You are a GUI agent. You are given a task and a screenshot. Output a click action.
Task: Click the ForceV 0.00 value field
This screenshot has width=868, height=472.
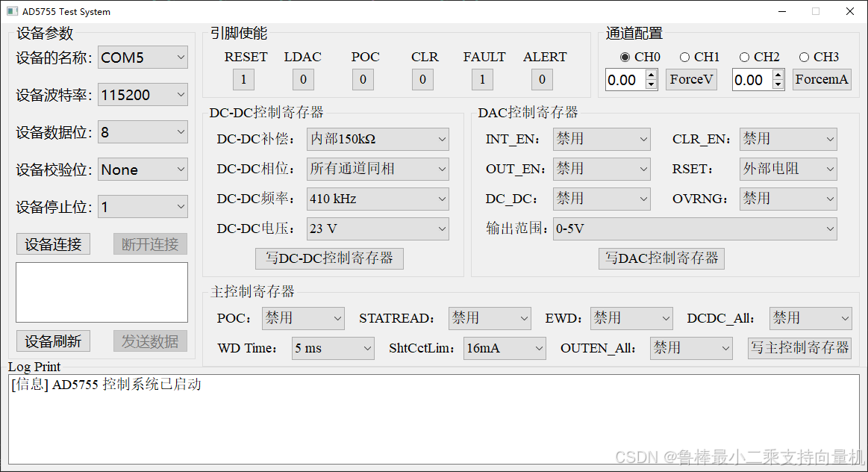625,80
